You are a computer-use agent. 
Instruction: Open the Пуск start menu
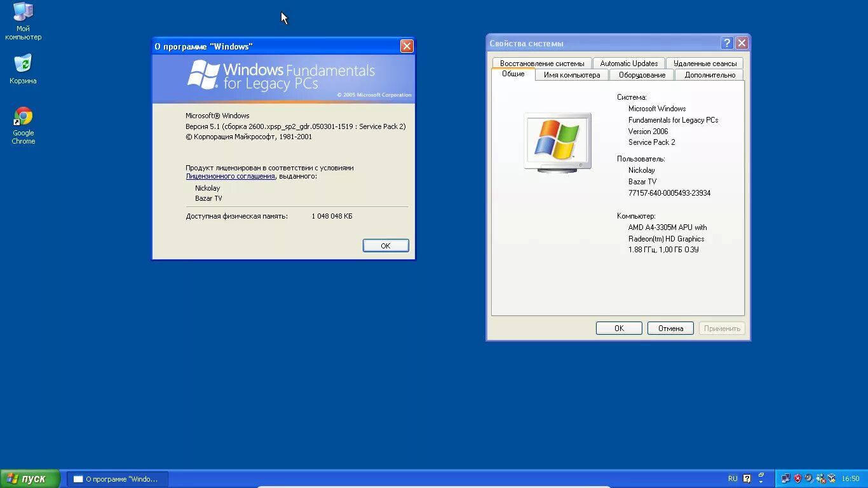[x=29, y=478]
